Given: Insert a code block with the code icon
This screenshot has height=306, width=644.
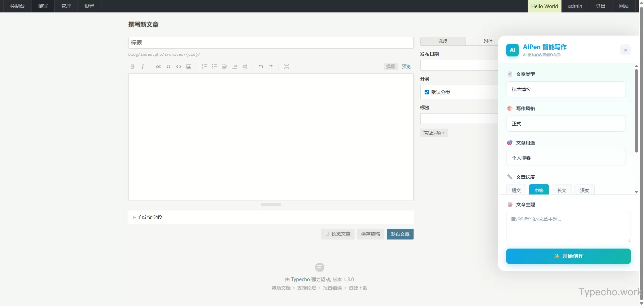Looking at the screenshot, I should click(x=179, y=67).
